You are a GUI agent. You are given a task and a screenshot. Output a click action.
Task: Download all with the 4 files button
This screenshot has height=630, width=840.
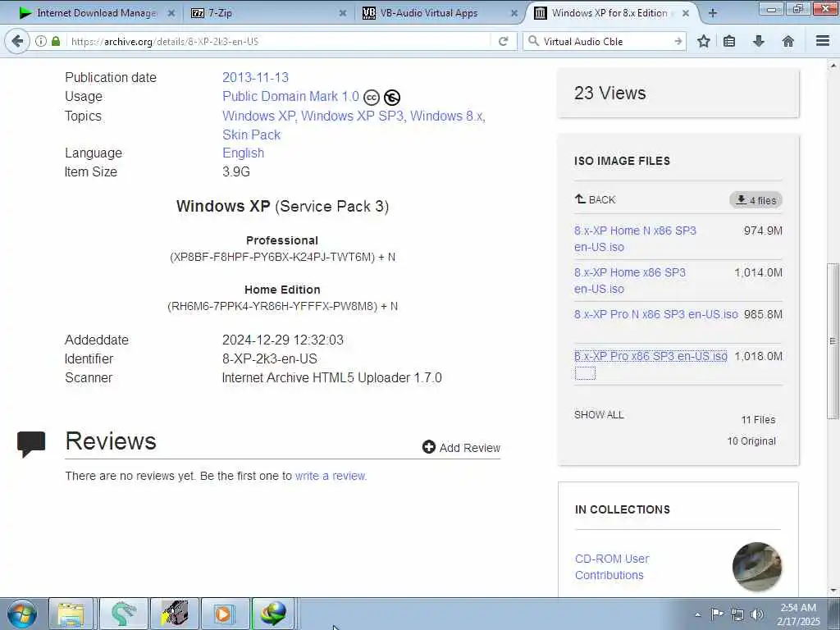tap(756, 200)
